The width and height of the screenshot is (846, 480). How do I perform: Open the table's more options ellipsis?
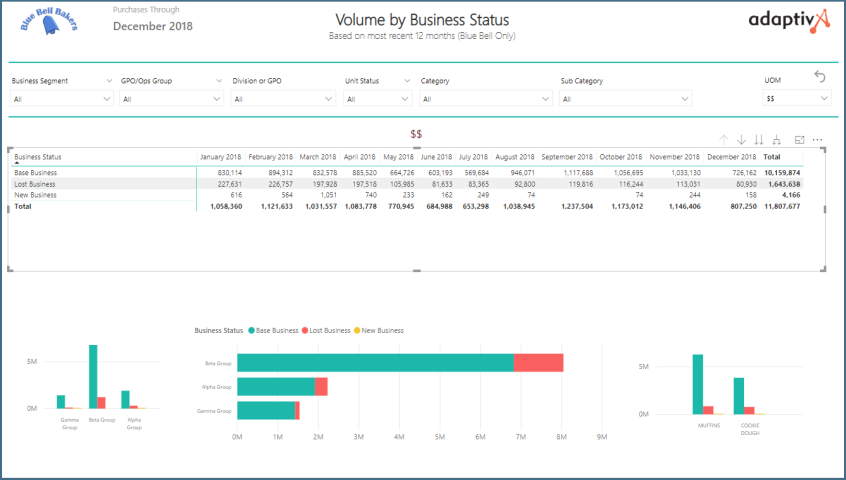click(817, 140)
